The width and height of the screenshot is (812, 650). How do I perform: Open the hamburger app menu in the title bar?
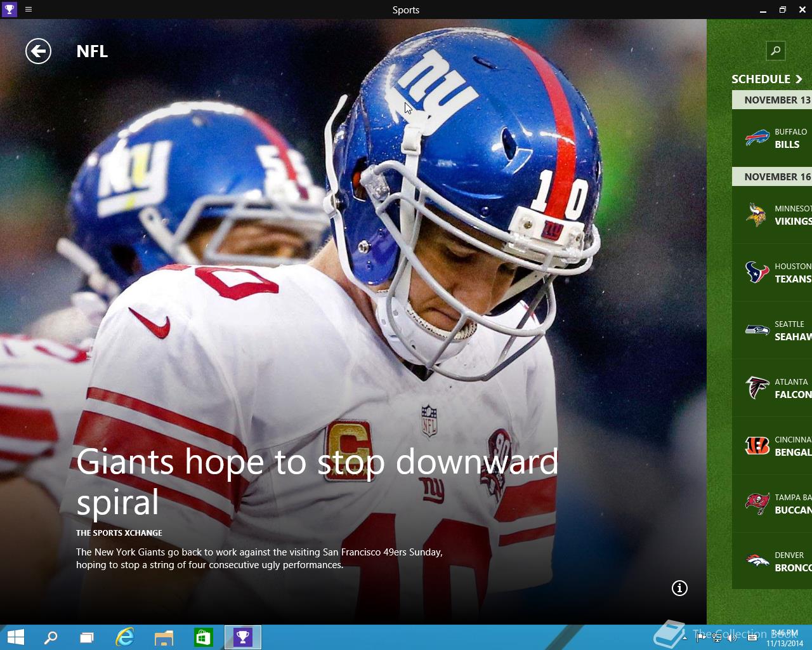[x=29, y=10]
